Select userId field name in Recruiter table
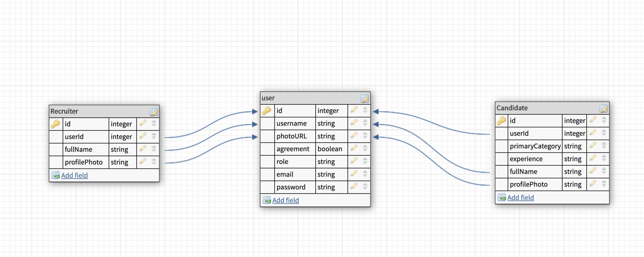The image size is (644, 257). click(x=74, y=137)
